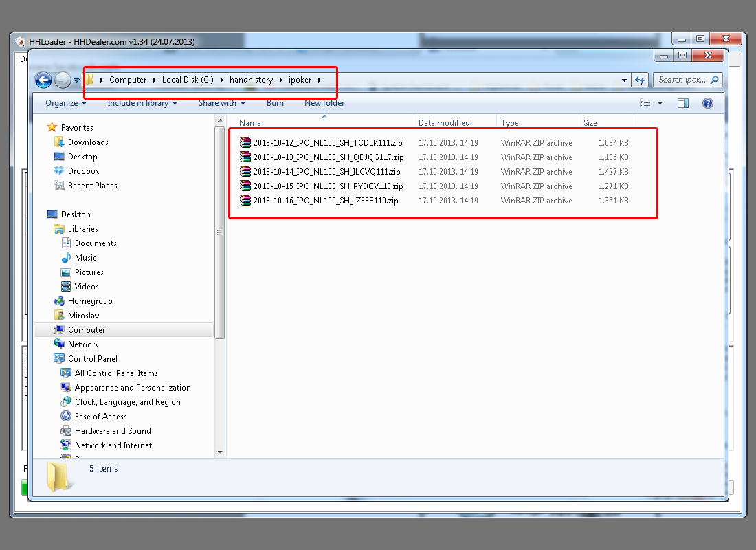The image size is (756, 550).
Task: Click the Refresh button beside address bar
Action: pyautogui.click(x=640, y=80)
